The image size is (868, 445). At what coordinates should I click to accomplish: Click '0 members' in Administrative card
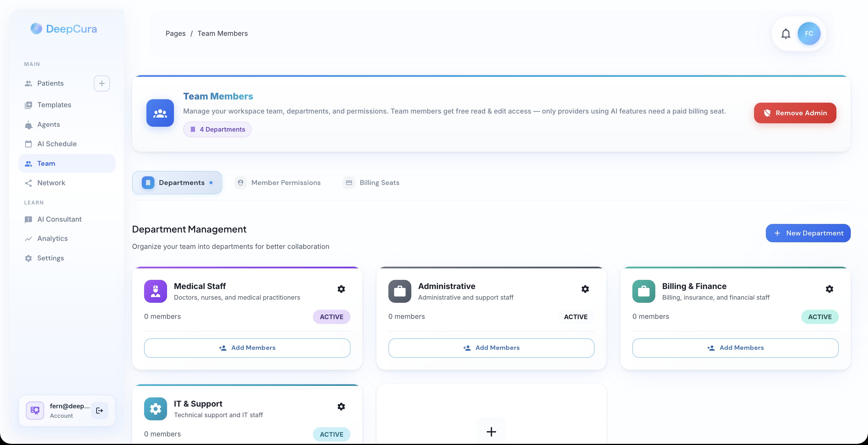406,317
